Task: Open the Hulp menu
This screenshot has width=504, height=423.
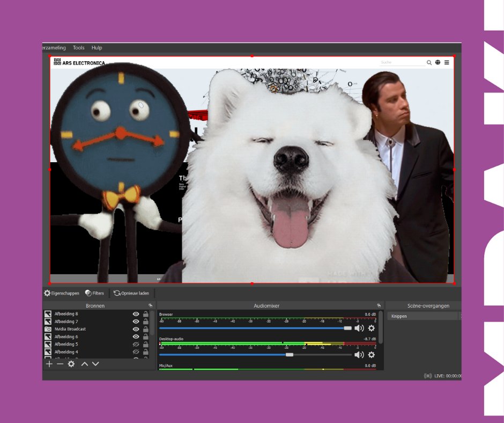Action: point(97,48)
